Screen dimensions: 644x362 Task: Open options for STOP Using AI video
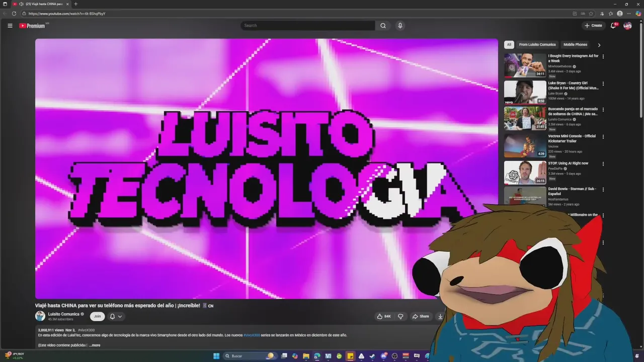[603, 164]
